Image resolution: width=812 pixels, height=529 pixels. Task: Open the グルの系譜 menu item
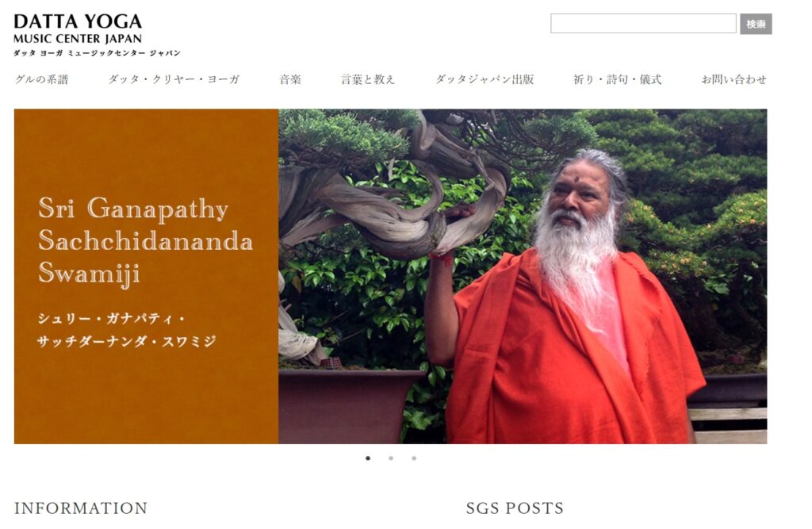coord(42,79)
